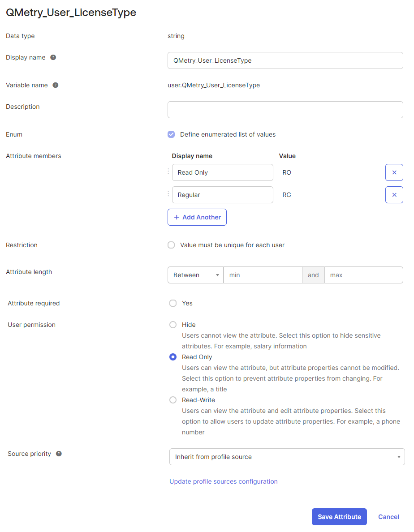Select the Hide user permission
414x532 pixels.
173,325
